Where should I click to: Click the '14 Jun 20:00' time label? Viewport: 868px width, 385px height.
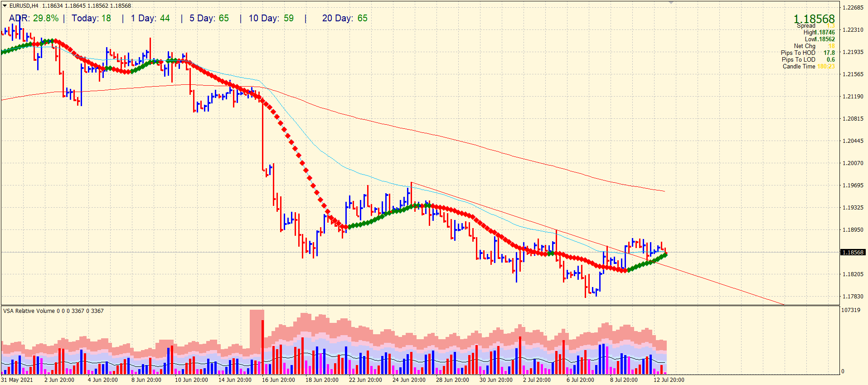(235, 380)
